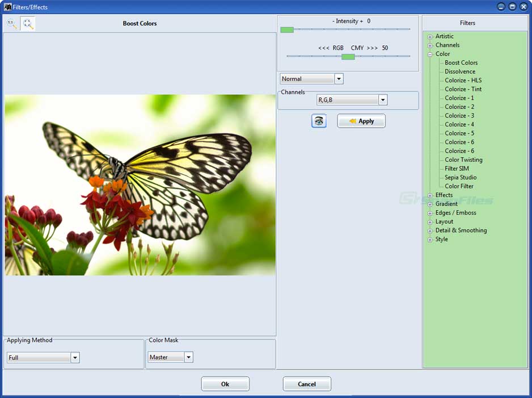532x398 pixels.
Task: Click the Cancel button
Action: [307, 383]
